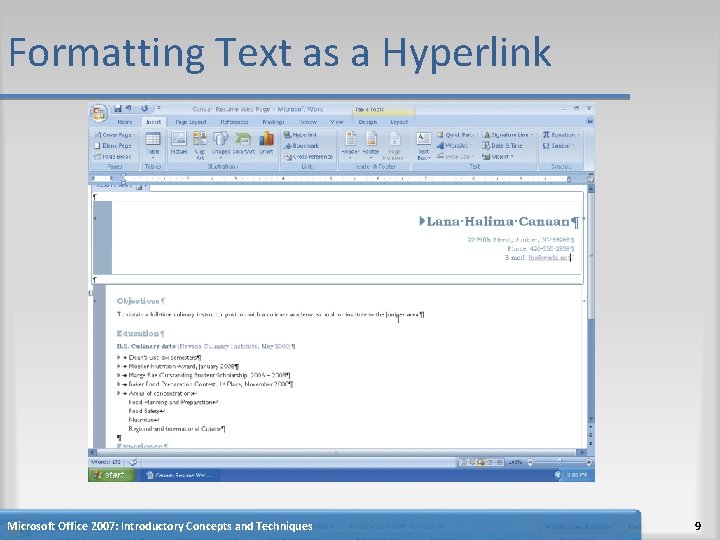The width and height of the screenshot is (720, 540).
Task: Click the Education heading
Action: coord(138,333)
